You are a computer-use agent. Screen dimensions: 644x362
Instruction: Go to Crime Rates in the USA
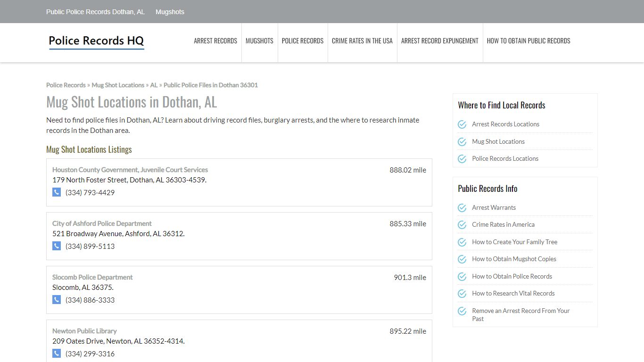pyautogui.click(x=362, y=41)
